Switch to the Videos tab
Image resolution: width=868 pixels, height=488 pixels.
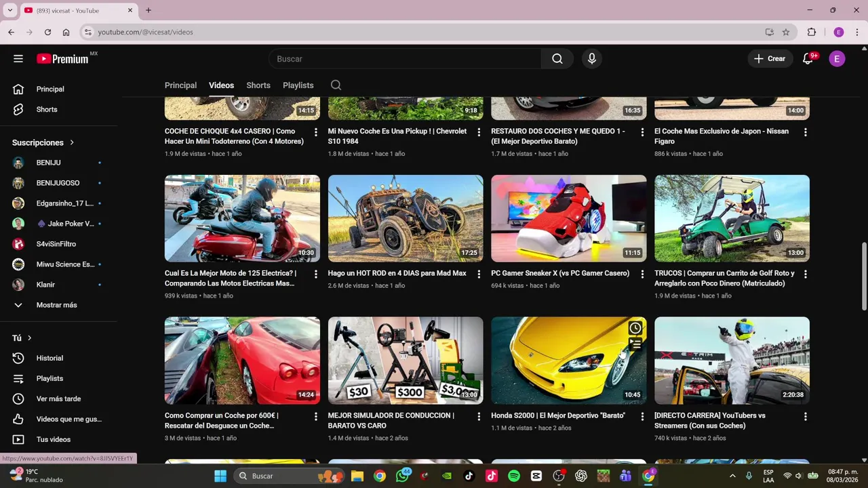[x=221, y=85]
